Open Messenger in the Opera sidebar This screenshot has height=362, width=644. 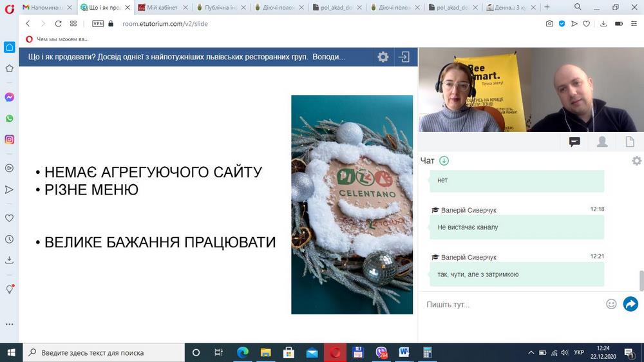coord(9,97)
